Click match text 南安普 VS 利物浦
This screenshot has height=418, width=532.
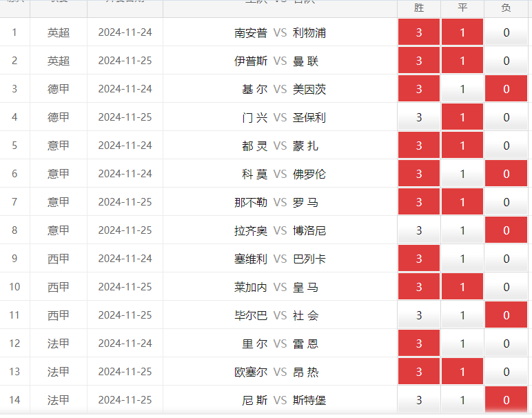[280, 32]
